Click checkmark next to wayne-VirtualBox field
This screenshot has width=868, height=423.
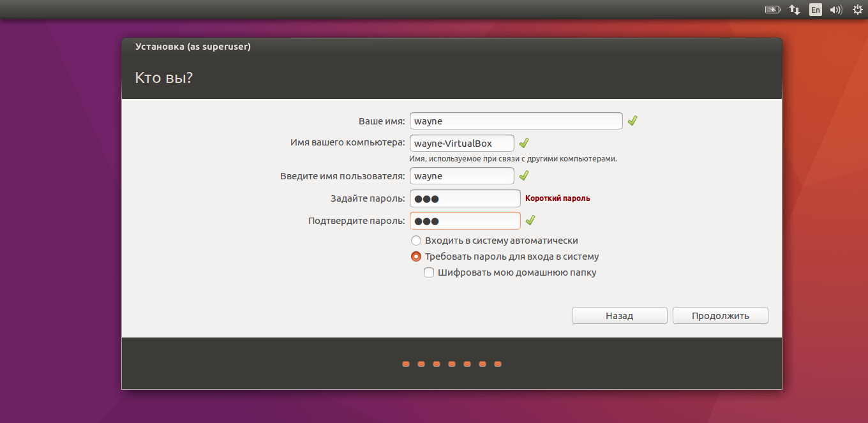pos(523,143)
